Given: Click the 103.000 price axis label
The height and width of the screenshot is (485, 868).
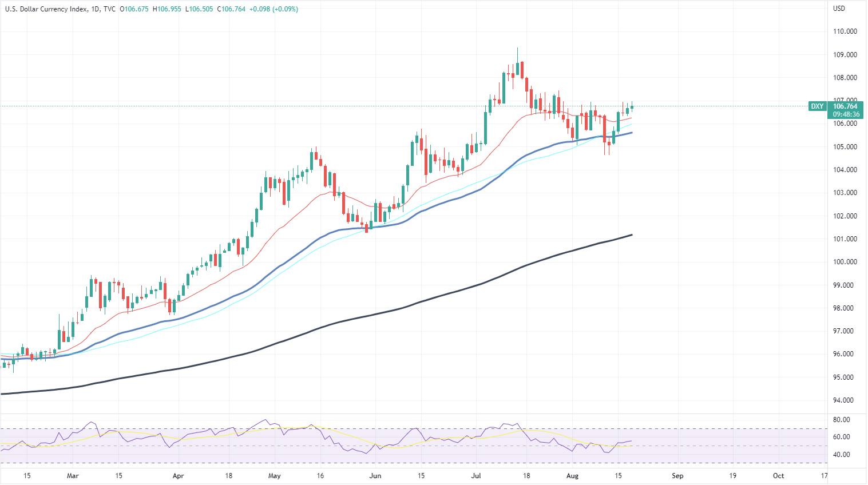Looking at the screenshot, I should pos(845,193).
